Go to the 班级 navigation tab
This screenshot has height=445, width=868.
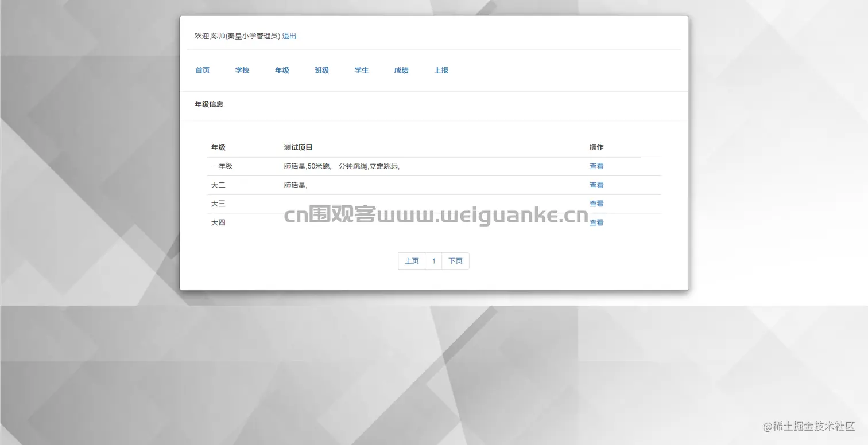[x=322, y=71]
